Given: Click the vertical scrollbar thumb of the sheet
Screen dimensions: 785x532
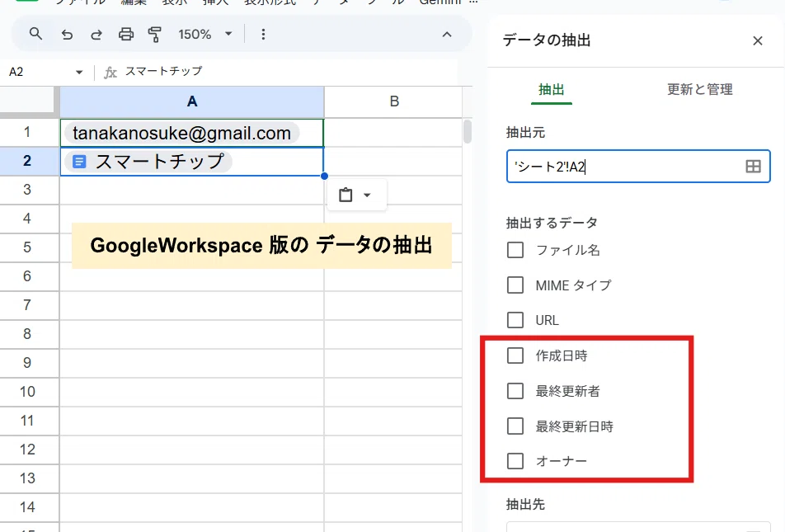Looking at the screenshot, I should coord(467,131).
